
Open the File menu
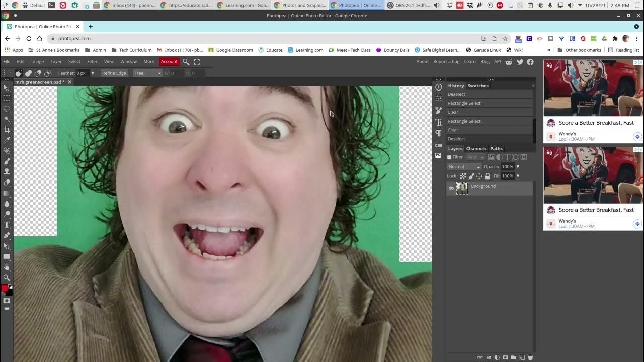(x=7, y=61)
